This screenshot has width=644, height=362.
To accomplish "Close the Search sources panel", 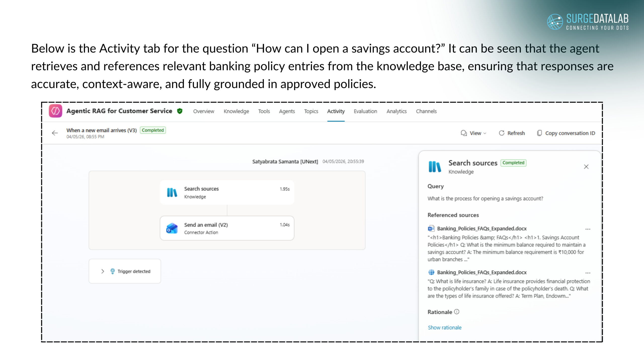I will click(586, 167).
